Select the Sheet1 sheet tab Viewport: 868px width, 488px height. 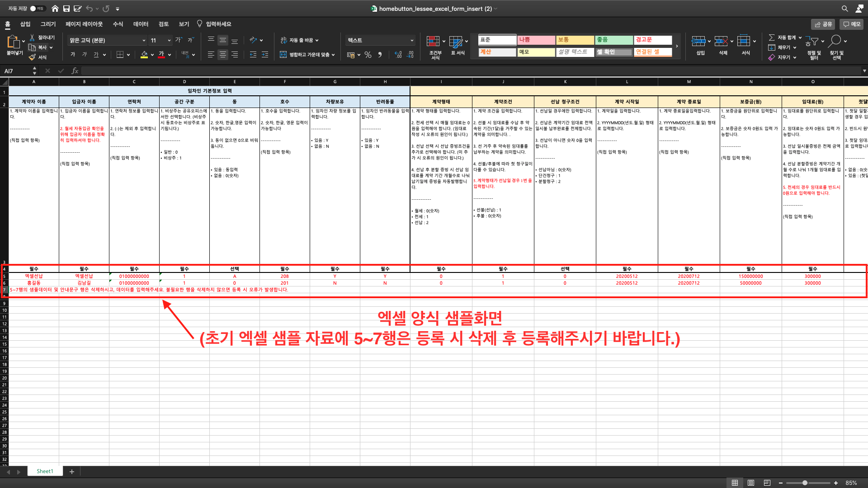click(45, 471)
